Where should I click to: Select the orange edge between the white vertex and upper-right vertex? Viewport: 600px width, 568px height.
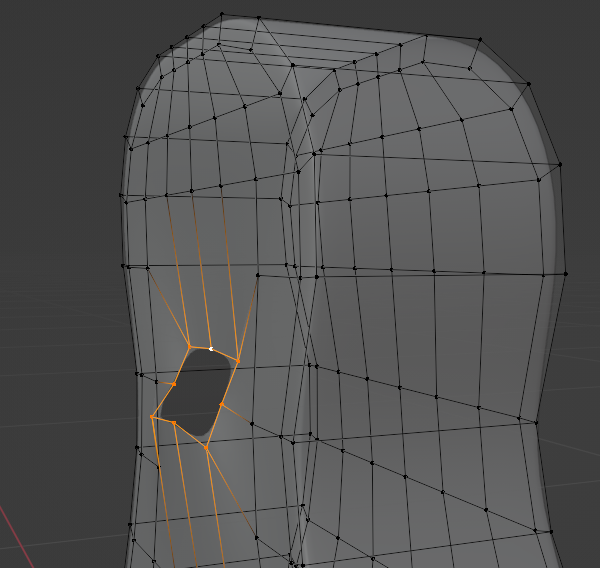coord(225,354)
